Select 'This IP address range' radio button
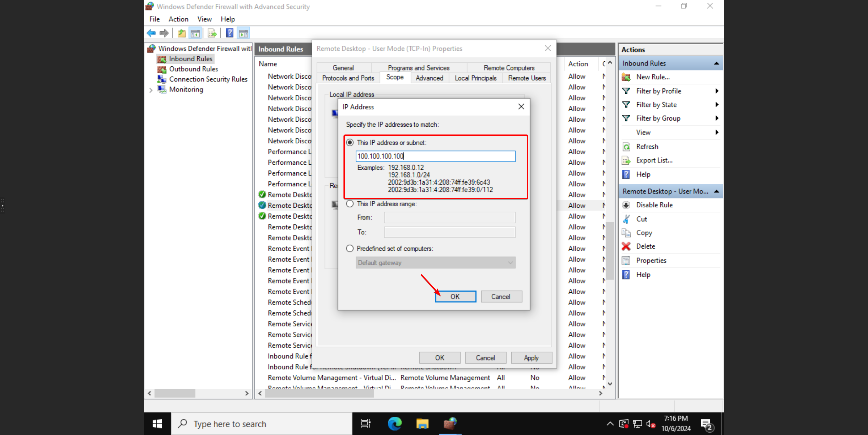 (x=350, y=204)
